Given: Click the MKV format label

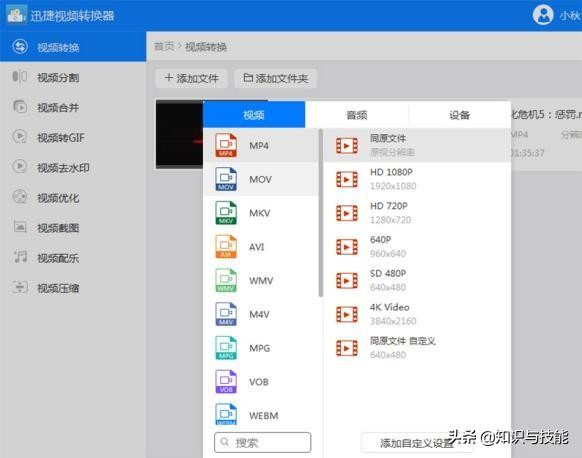Looking at the screenshot, I should point(260,213).
